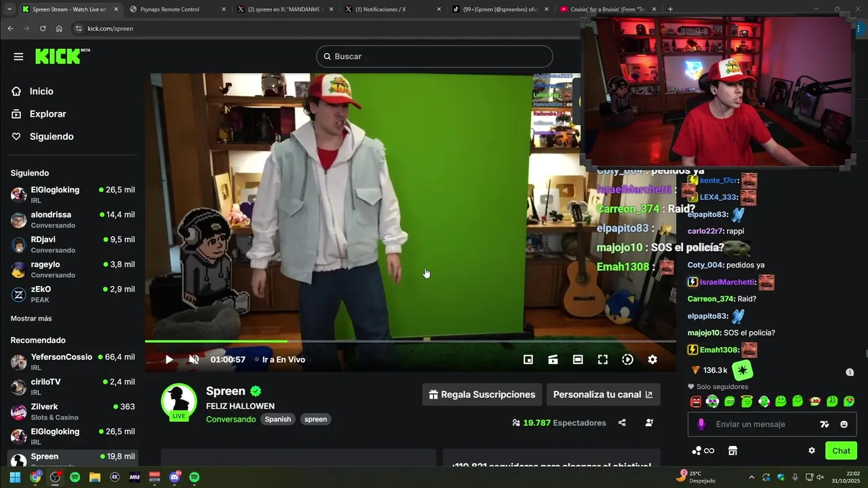868x488 pixels.
Task: Open YefersonCossio recommended channel
Action: click(72, 362)
